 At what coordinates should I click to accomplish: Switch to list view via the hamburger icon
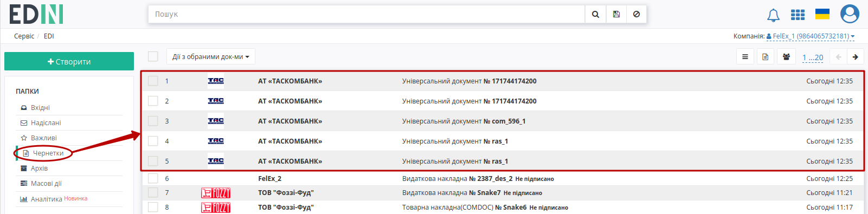pyautogui.click(x=745, y=57)
